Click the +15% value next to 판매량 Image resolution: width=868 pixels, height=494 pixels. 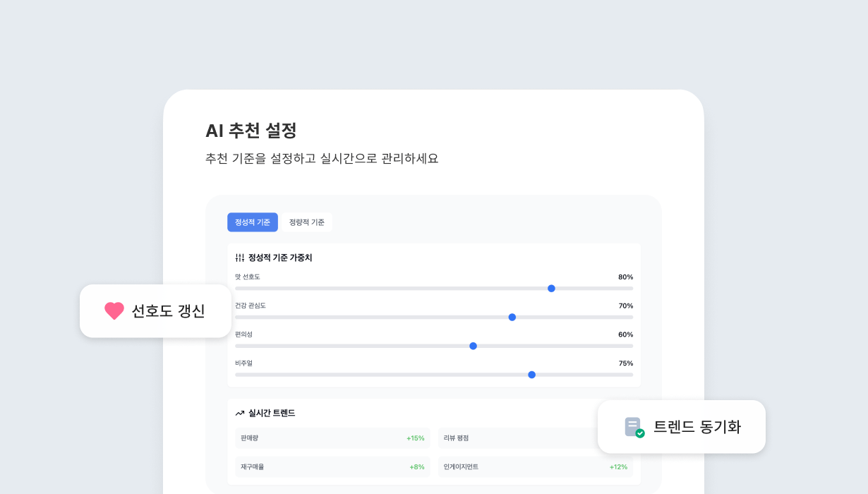point(417,438)
